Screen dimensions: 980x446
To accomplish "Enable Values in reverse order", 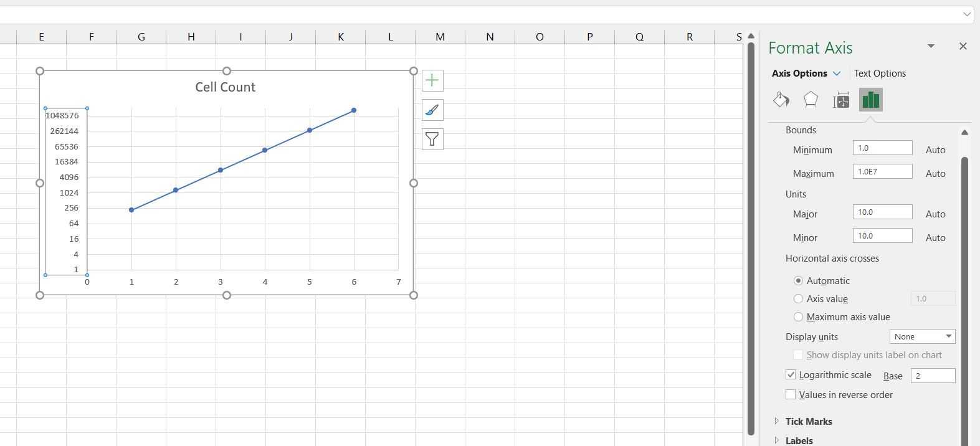I will pos(791,395).
